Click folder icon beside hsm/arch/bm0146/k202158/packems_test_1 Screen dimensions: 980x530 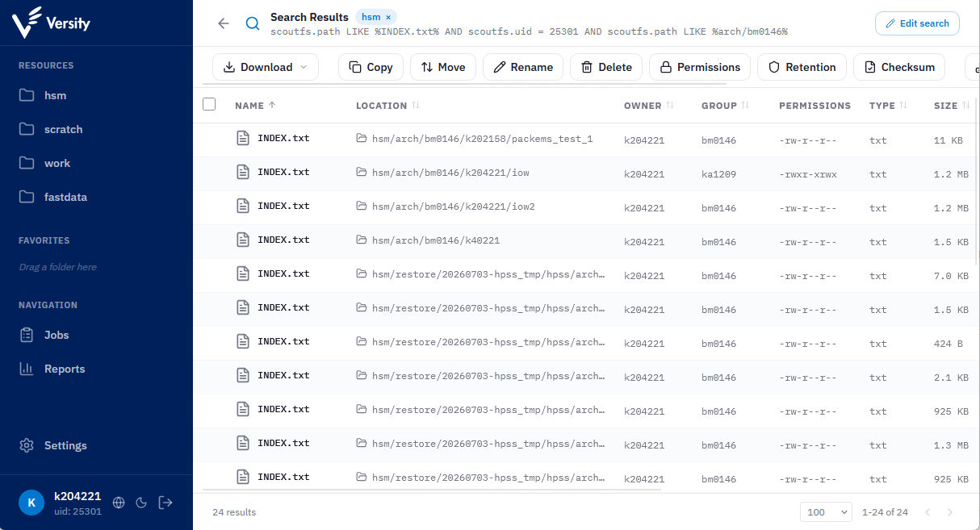362,139
